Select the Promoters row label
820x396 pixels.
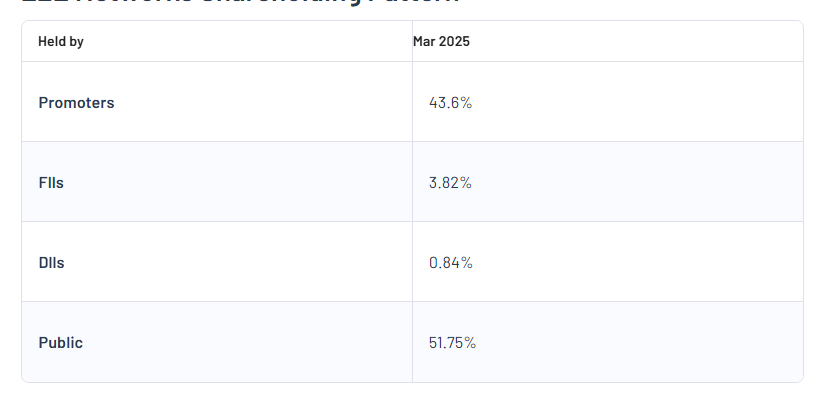[x=76, y=103]
